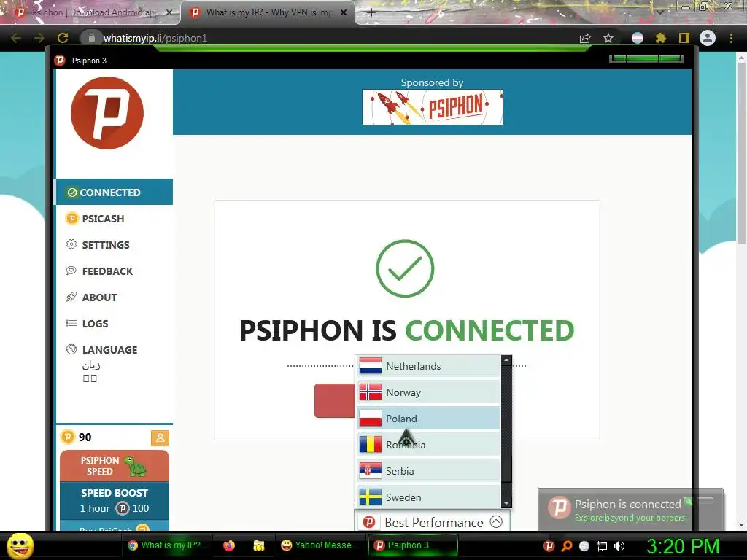The image size is (747, 560).
Task: Click the browser forward arrow
Action: [39, 38]
